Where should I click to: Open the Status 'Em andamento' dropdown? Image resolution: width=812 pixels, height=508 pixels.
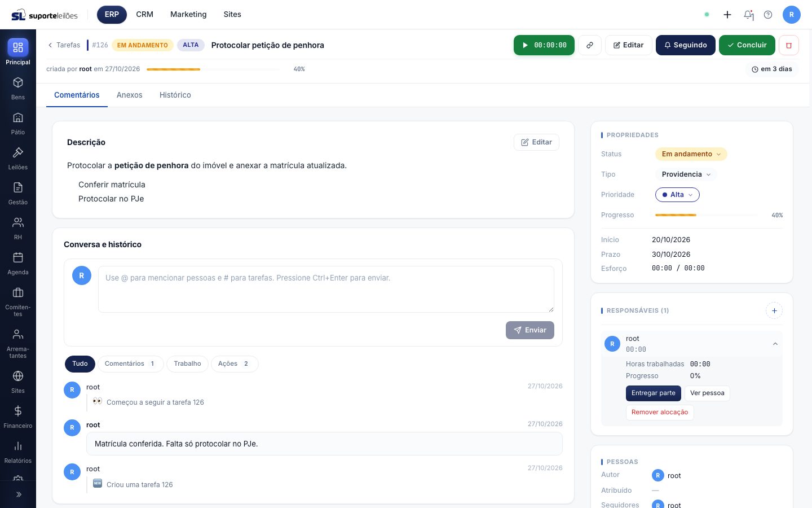coord(691,154)
